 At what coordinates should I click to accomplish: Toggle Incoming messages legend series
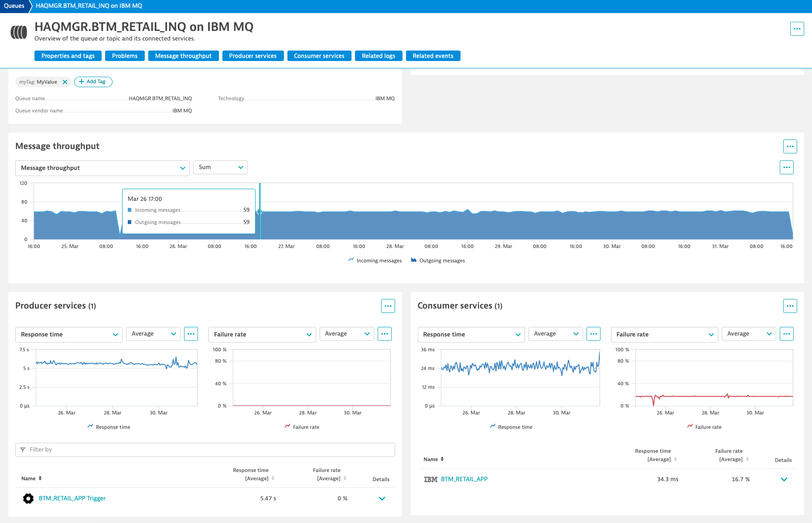pos(375,261)
